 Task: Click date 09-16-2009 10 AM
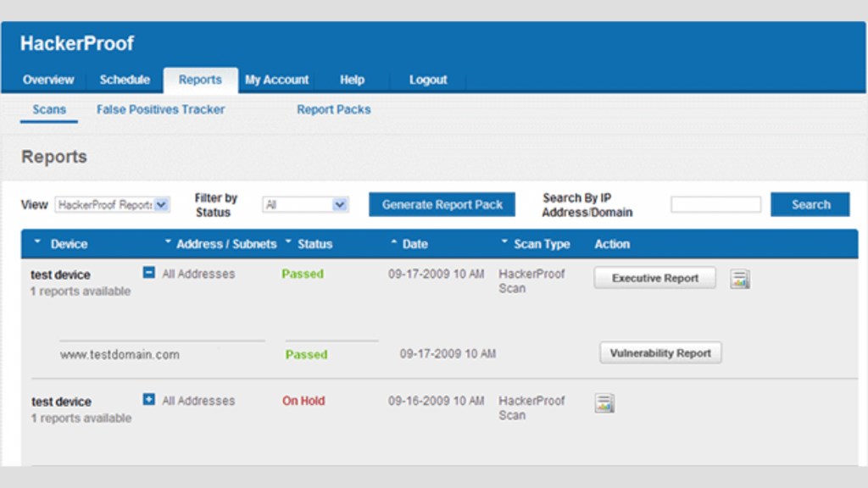point(437,401)
